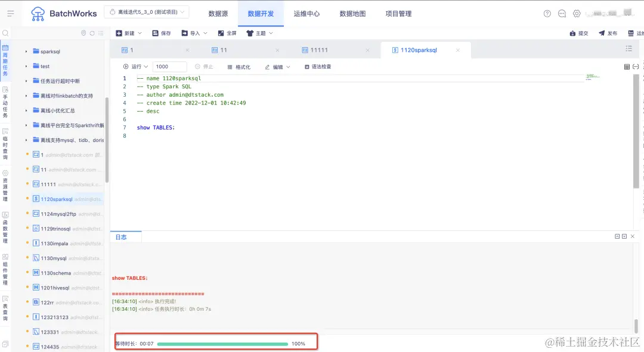
Task: Click the task tree vertical scrollbar
Action: pos(107,140)
